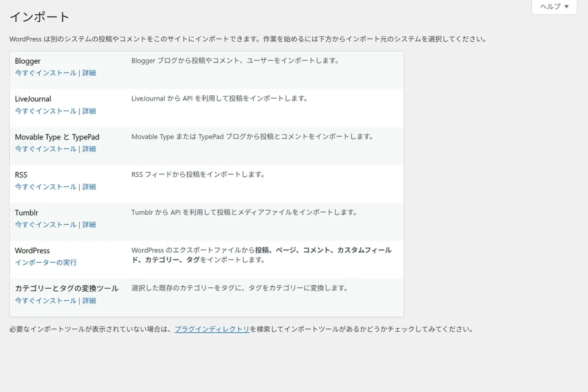Open details for Movable Type と TypePad
The width and height of the screenshot is (588, 392).
[89, 149]
